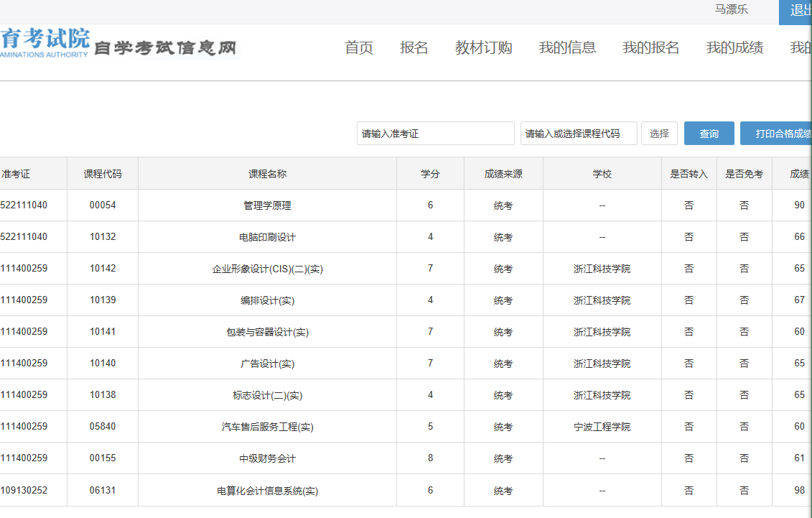Select course name 广告设计(实)
This screenshot has height=518, width=812.
tap(267, 364)
